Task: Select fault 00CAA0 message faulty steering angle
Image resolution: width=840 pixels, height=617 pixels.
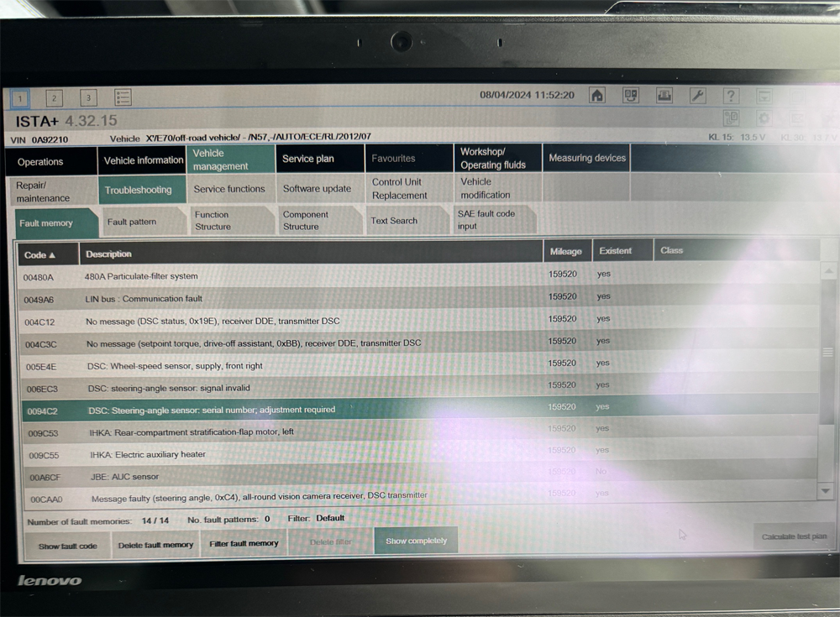Action: (x=421, y=496)
